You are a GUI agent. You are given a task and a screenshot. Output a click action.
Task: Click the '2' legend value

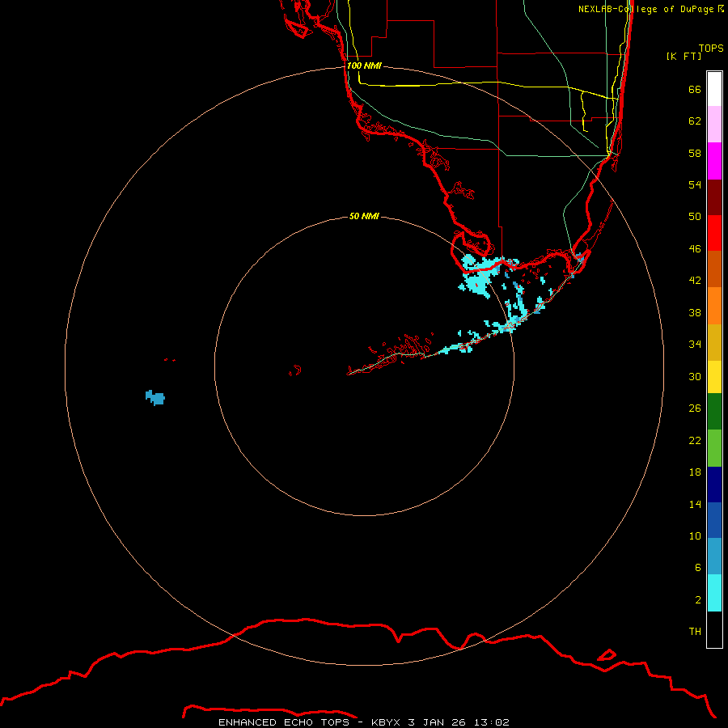pyautogui.click(x=698, y=599)
